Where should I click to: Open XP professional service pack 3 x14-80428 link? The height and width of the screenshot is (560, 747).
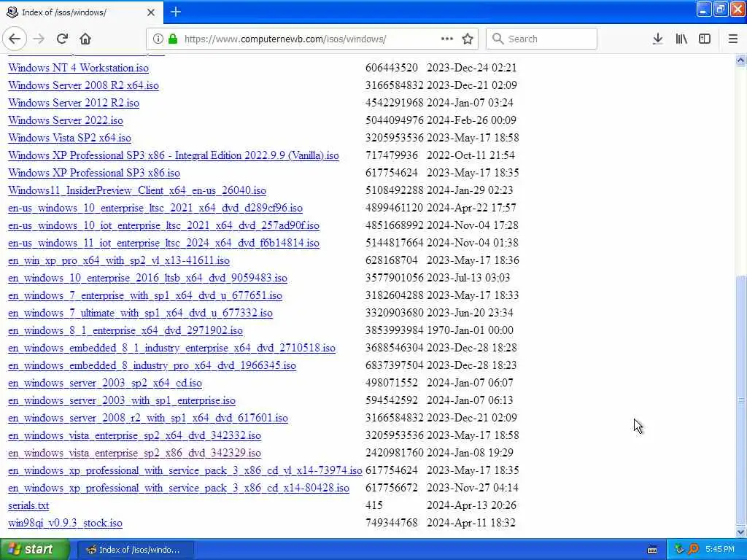pos(179,488)
